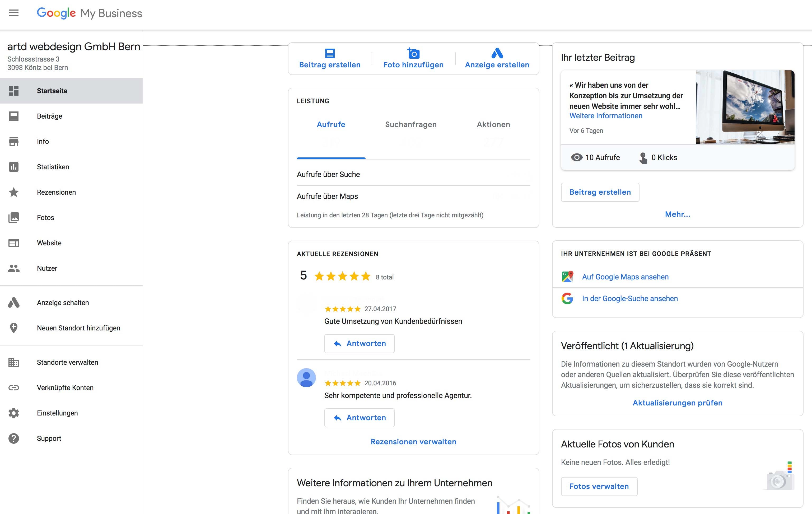This screenshot has height=514, width=812.
Task: Switch to the Suchanfragen tab
Action: tap(411, 124)
